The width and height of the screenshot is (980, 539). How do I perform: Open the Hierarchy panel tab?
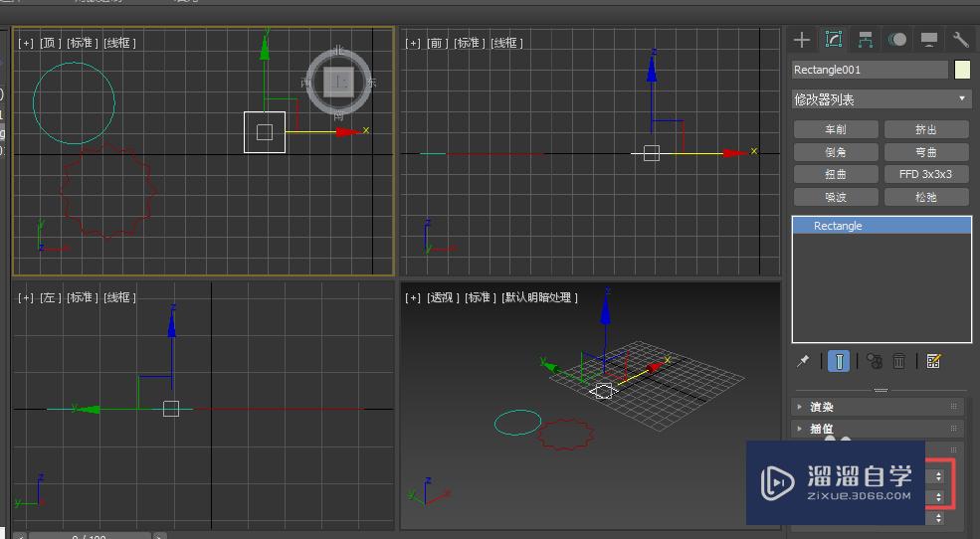[x=866, y=40]
